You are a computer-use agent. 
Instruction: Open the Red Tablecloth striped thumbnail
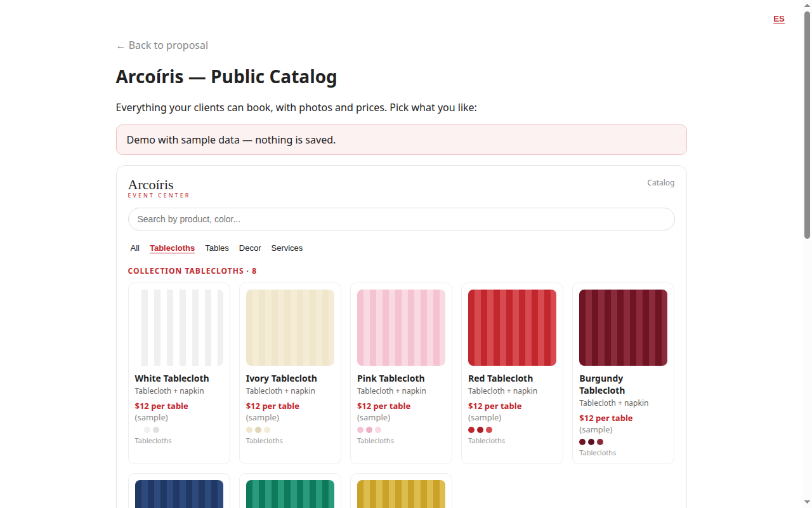512,328
